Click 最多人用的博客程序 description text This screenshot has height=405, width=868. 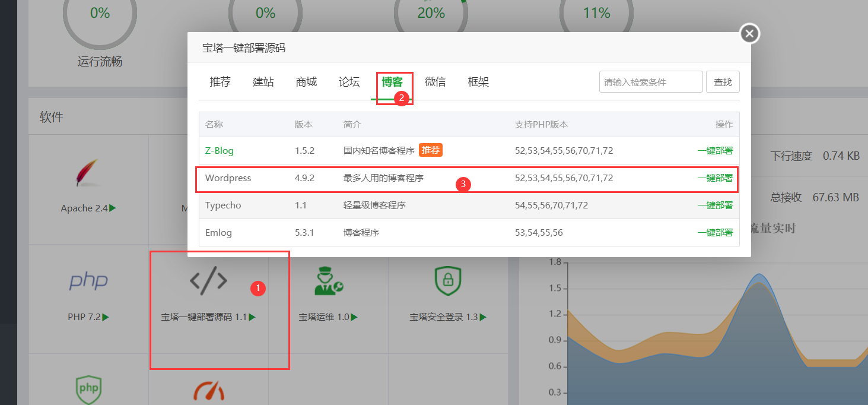pos(383,178)
